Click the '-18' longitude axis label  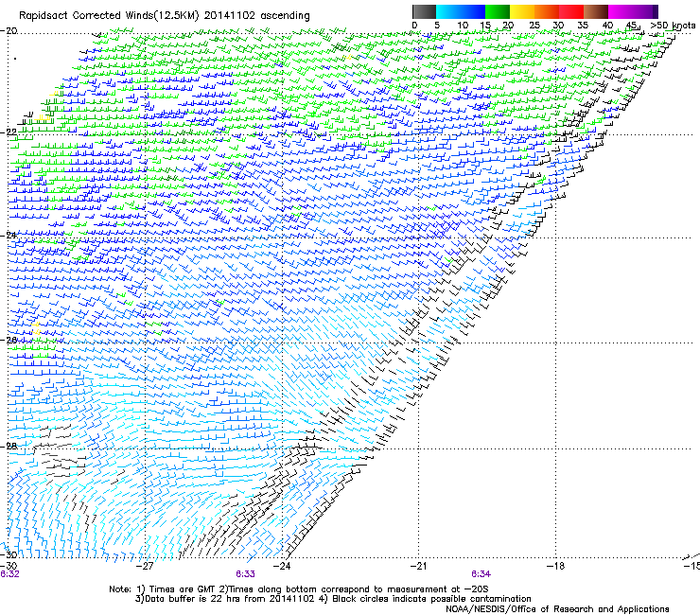click(555, 566)
